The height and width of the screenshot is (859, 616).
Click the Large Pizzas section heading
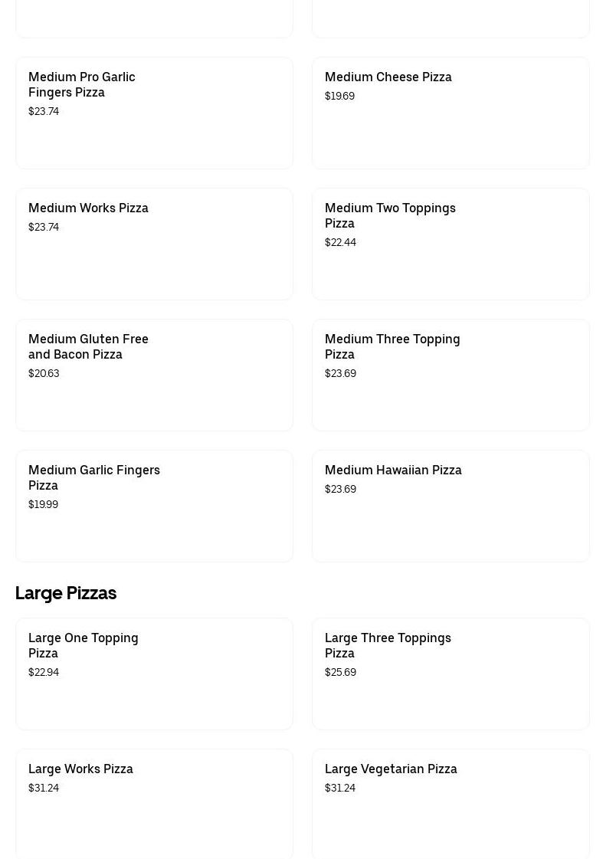coord(66,593)
